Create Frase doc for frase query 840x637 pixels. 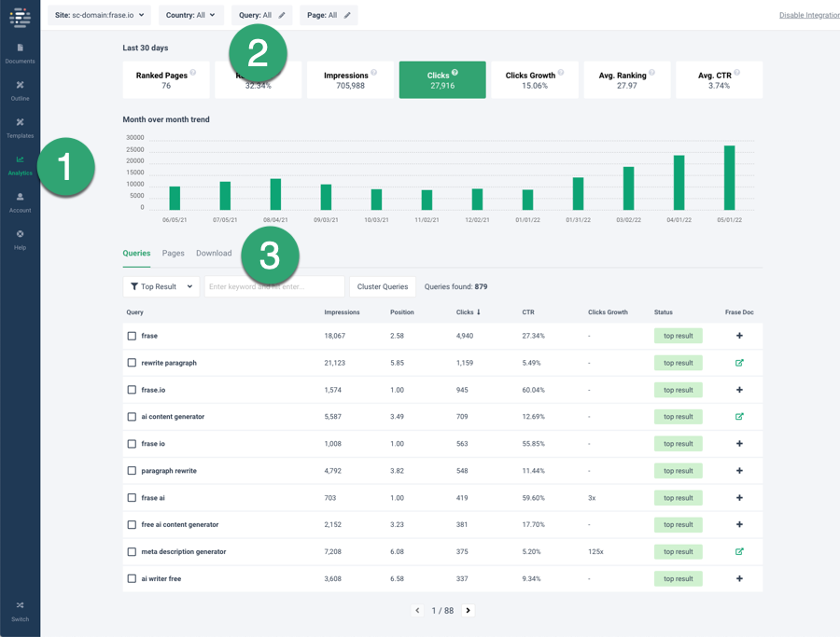coord(739,336)
